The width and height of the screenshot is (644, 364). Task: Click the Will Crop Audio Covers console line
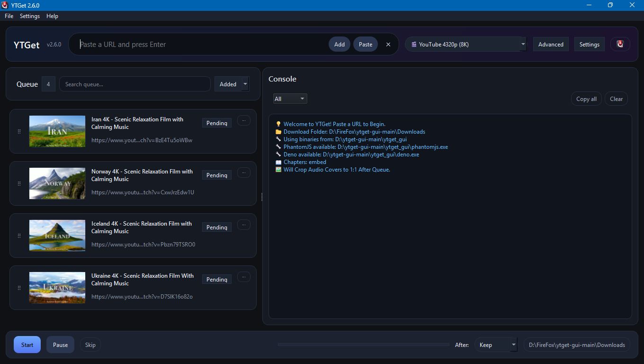coord(333,170)
